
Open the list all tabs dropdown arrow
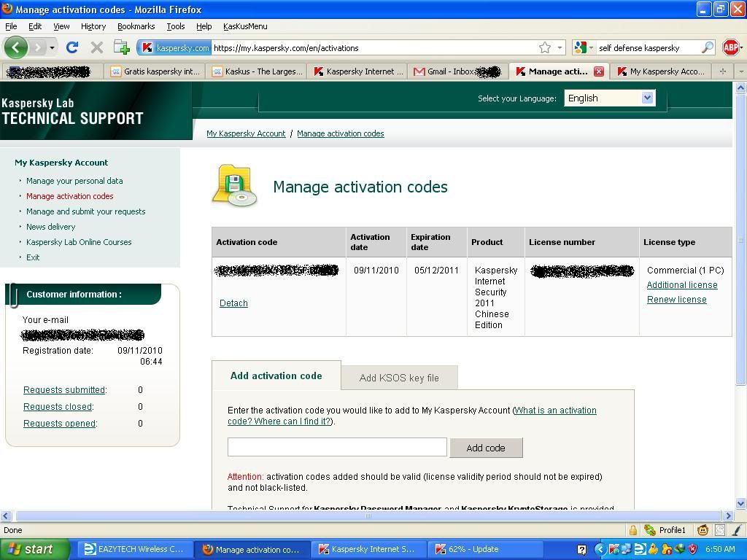(741, 71)
